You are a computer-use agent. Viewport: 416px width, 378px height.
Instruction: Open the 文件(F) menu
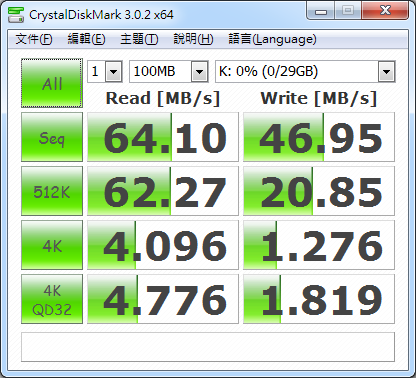tap(34, 39)
